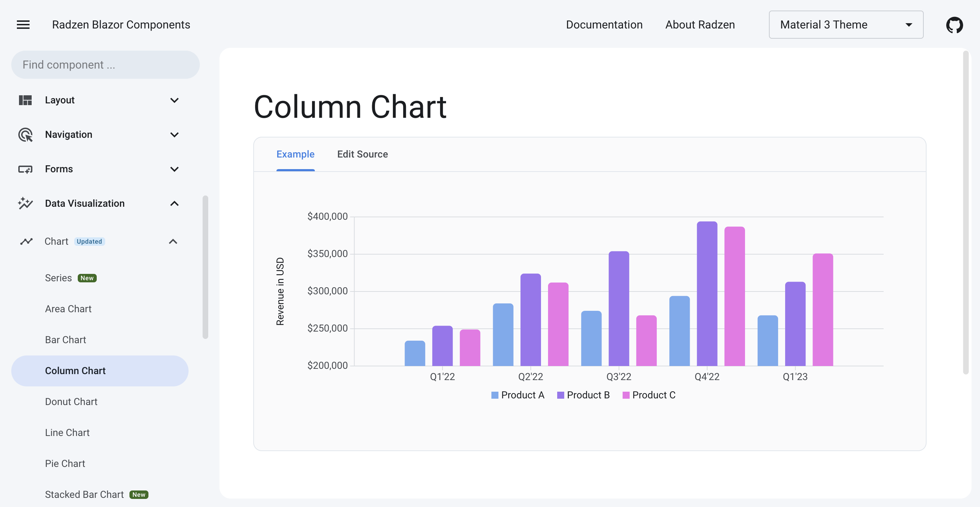Click the Data Visualization icon in sidebar
980x507 pixels.
click(25, 203)
